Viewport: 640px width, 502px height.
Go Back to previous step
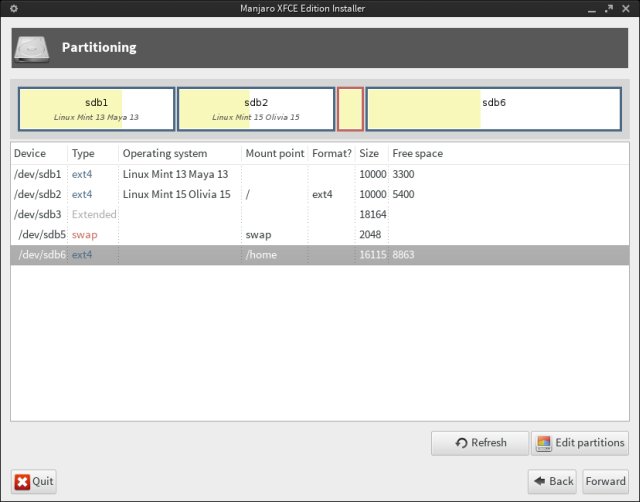[551, 481]
